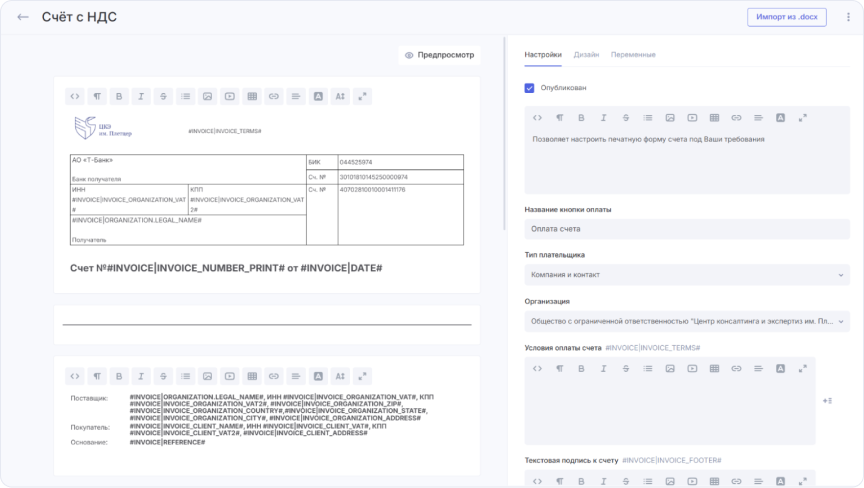Expand the Условия оплаты счета editor to fullscreen
The image size is (864, 488).
pos(803,368)
